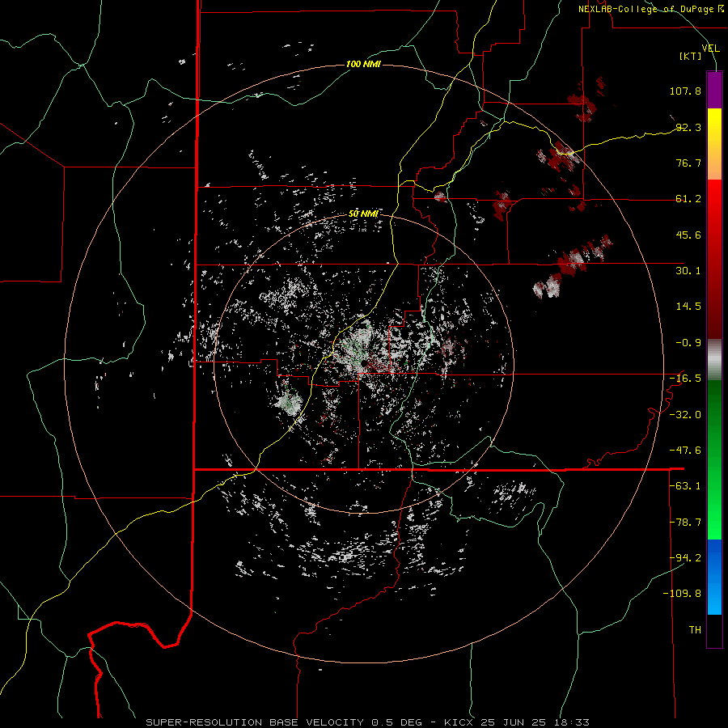Click the 50 NMI range ring label
The height and width of the screenshot is (728, 728).
coord(363,214)
